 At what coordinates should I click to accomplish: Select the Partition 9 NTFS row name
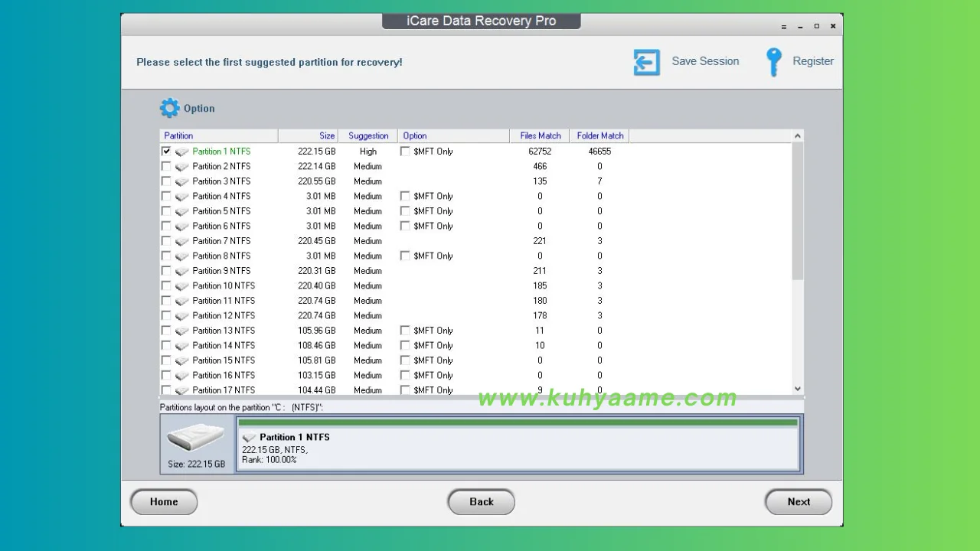221,271
